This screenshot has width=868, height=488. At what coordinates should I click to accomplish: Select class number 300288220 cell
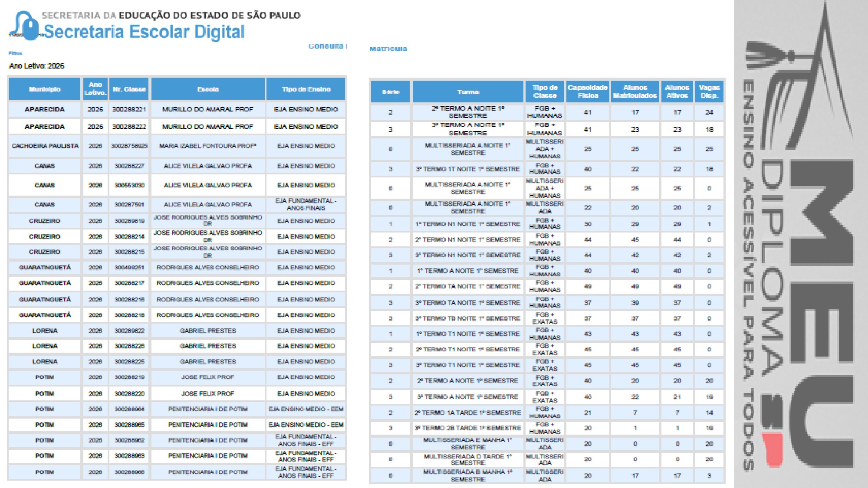click(x=129, y=394)
